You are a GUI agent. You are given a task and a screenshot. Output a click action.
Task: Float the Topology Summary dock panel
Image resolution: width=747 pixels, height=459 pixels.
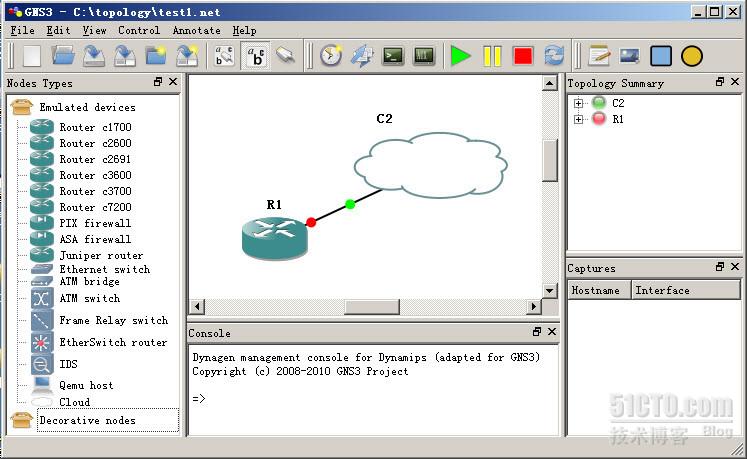click(x=720, y=82)
